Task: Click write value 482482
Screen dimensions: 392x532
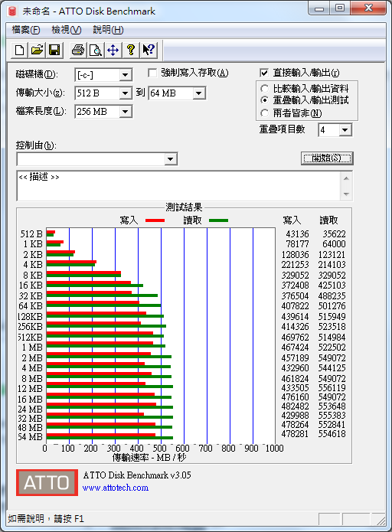Action: pyautogui.click(x=296, y=406)
